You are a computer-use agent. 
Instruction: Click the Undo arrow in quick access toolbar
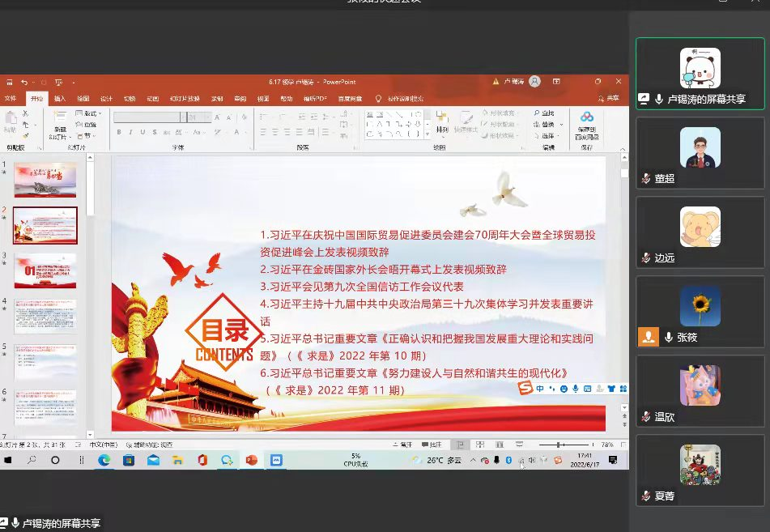click(24, 83)
